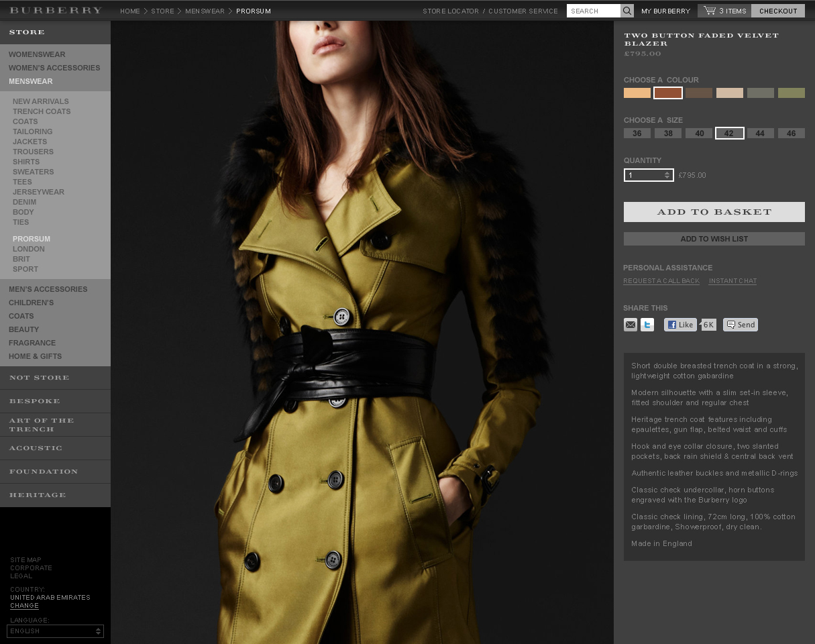Click the search magnifier icon
815x644 pixels.
(x=627, y=11)
